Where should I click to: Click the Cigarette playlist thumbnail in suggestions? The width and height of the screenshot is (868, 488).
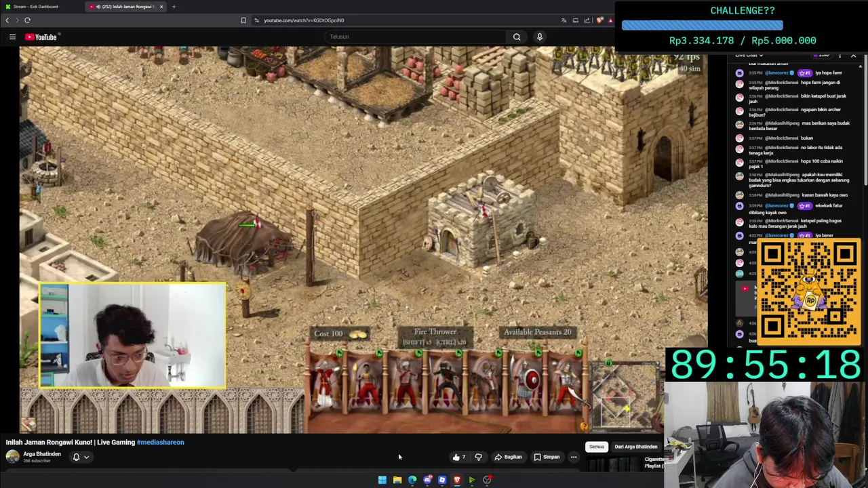614,463
